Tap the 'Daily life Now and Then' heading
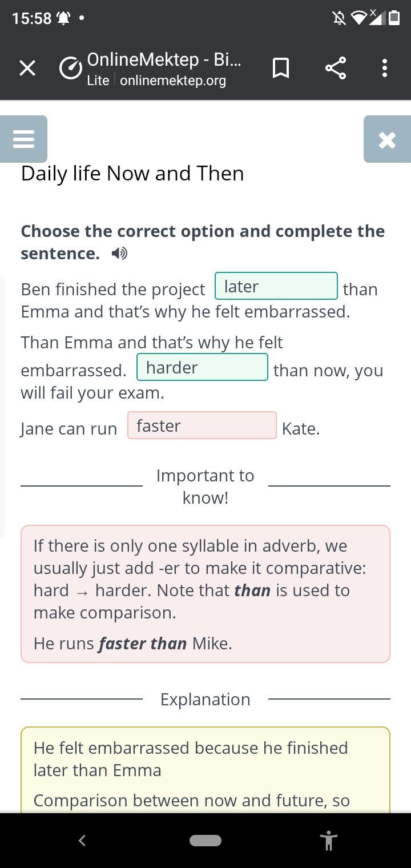Viewport: 411px width, 868px height. 132,174
